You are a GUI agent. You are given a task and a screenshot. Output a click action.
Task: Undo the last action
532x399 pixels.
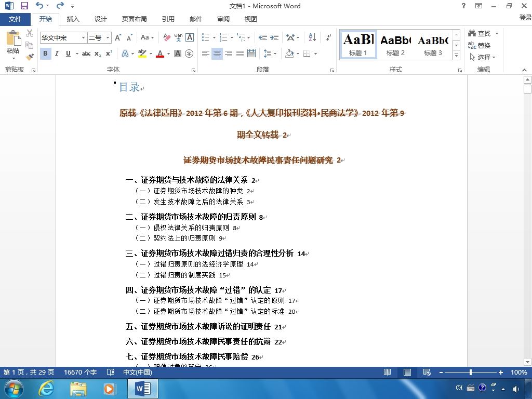[x=39, y=5]
